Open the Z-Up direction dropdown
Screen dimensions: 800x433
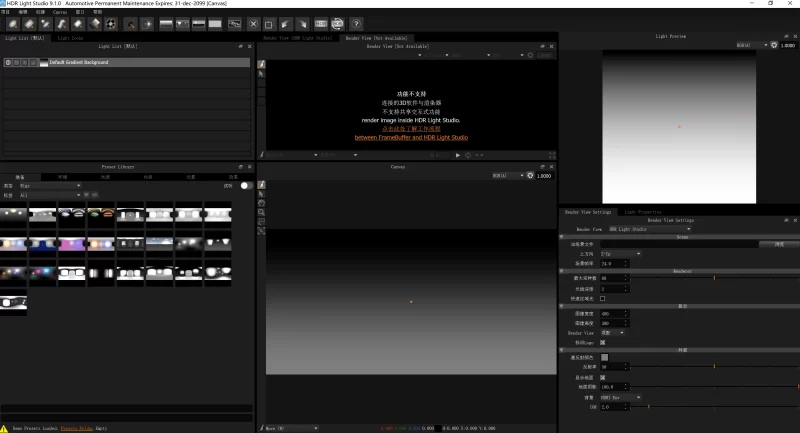click(x=620, y=253)
